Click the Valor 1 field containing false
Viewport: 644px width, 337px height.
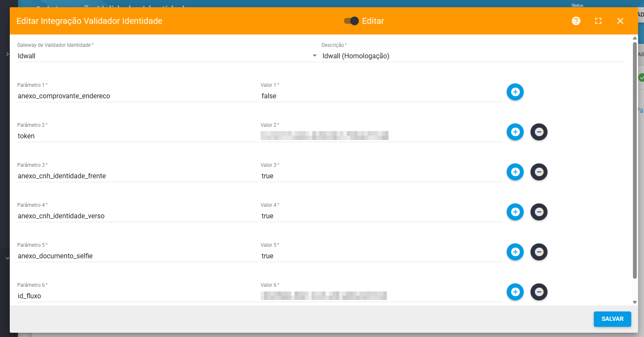(381, 96)
